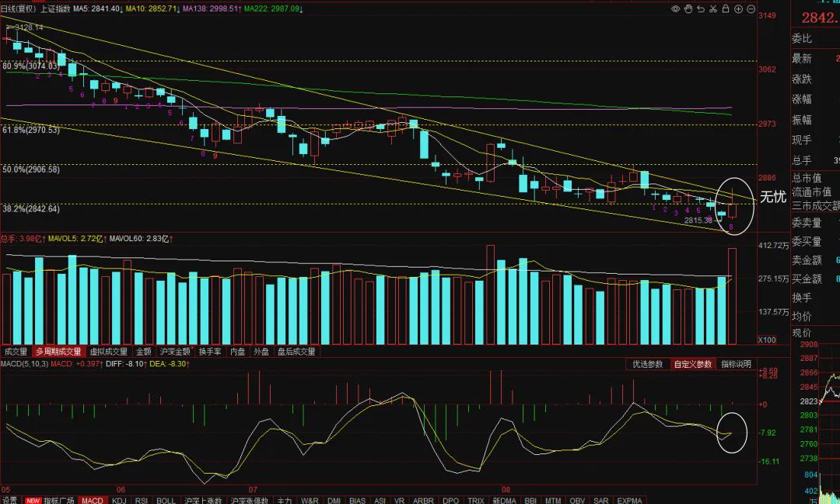
Task: Switch to SAR indicator
Action: pyautogui.click(x=601, y=500)
